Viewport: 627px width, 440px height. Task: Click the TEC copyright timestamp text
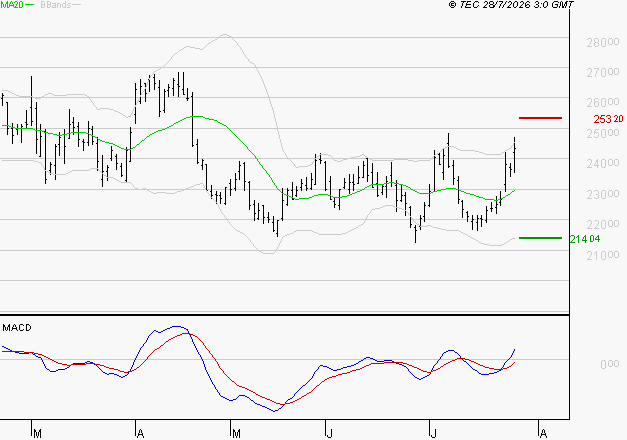click(x=511, y=5)
